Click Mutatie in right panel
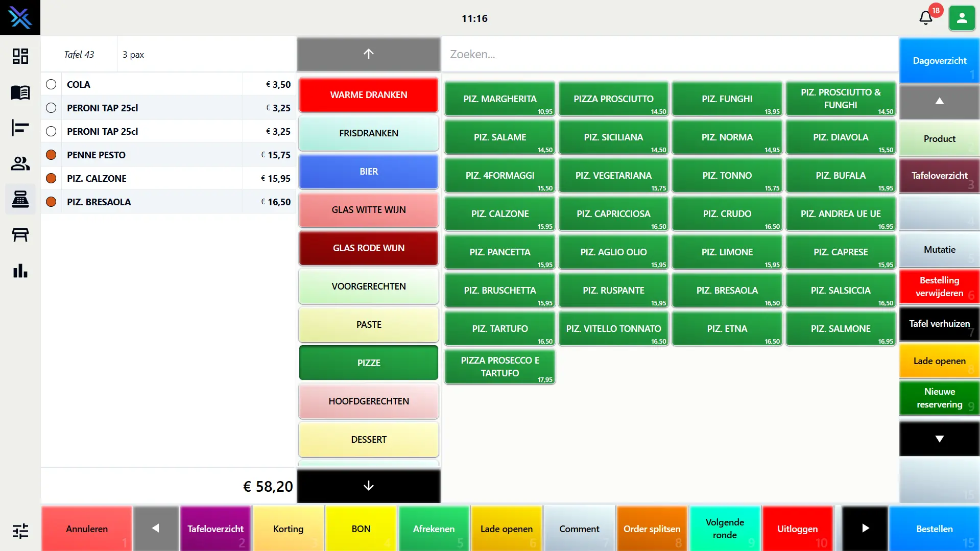The height and width of the screenshot is (551, 980). tap(939, 250)
